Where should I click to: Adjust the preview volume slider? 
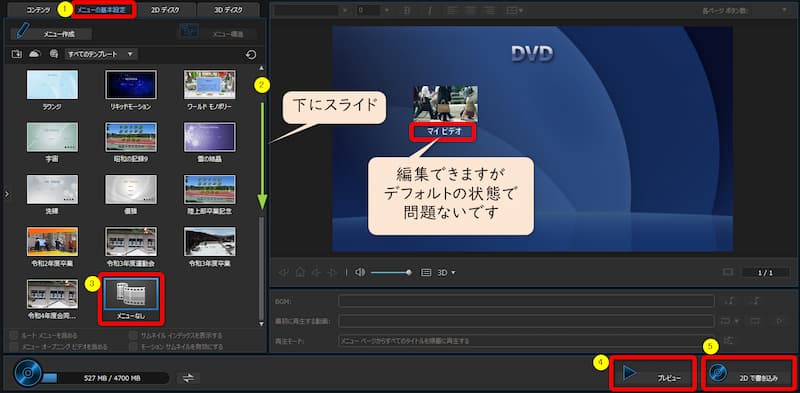pos(392,273)
